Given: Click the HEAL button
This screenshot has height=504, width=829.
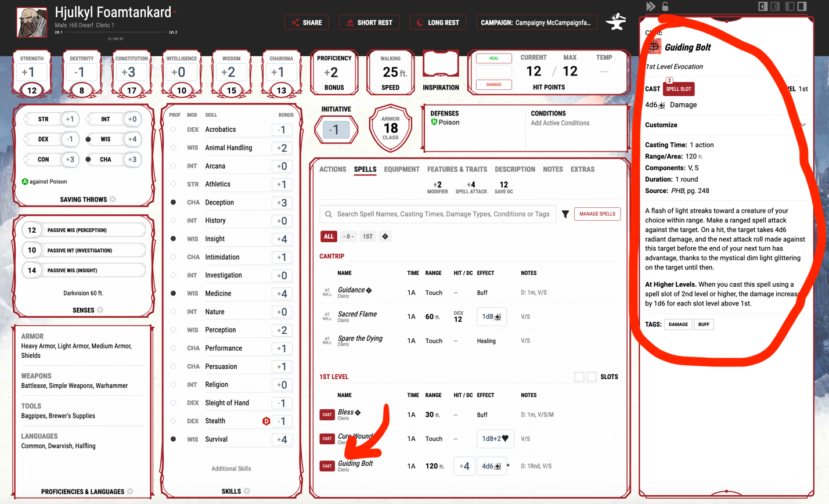Looking at the screenshot, I should click(x=493, y=58).
